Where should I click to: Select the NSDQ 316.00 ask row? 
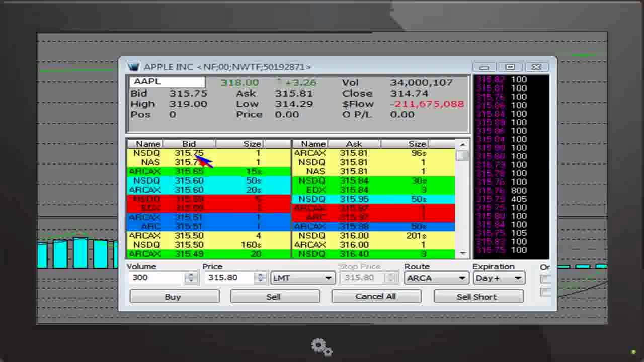pyautogui.click(x=373, y=235)
